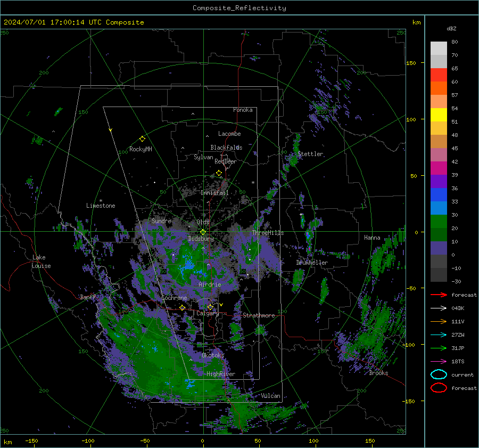Click the Strathmore label
479x448 pixels.
click(259, 315)
